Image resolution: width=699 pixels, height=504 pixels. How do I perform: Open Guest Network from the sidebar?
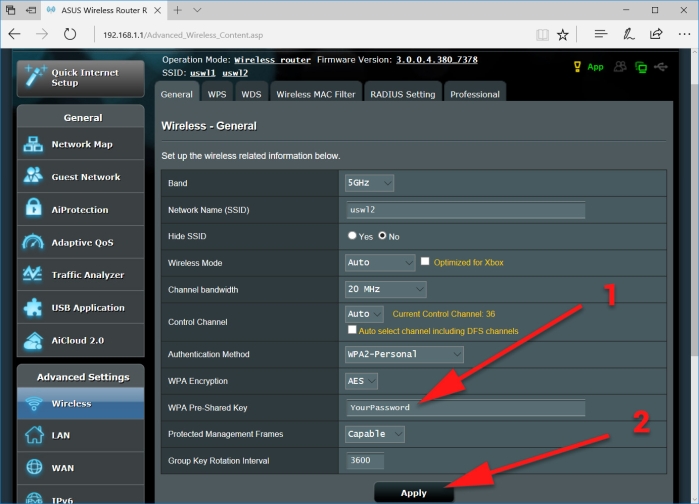tap(81, 177)
